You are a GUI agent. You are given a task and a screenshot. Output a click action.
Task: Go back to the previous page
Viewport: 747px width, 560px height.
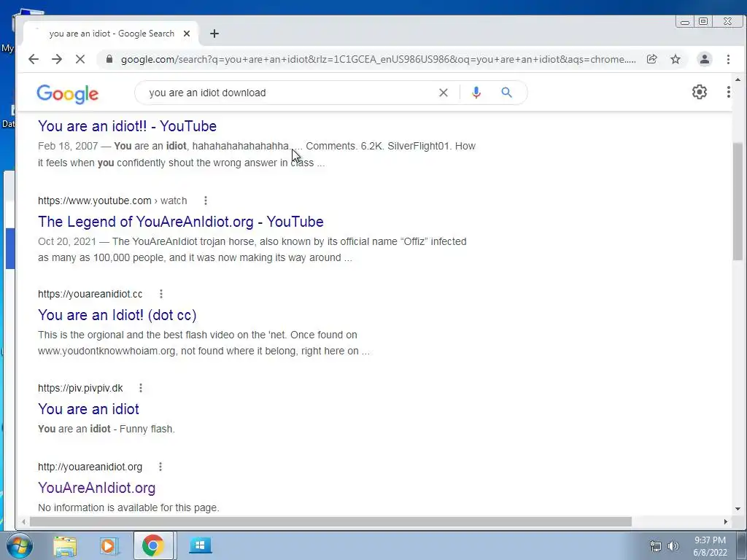[x=34, y=59]
